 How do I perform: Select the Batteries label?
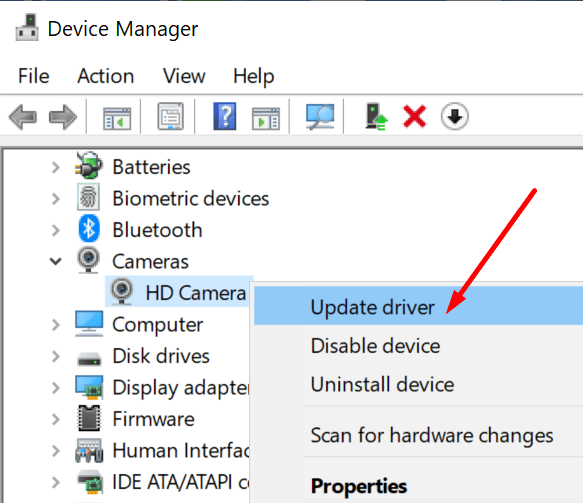click(151, 167)
